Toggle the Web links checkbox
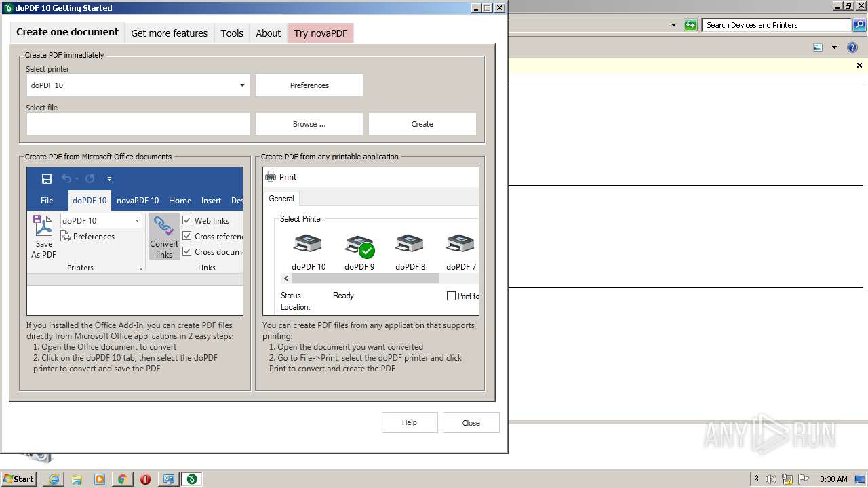Viewport: 868px width, 488px height. click(x=187, y=220)
